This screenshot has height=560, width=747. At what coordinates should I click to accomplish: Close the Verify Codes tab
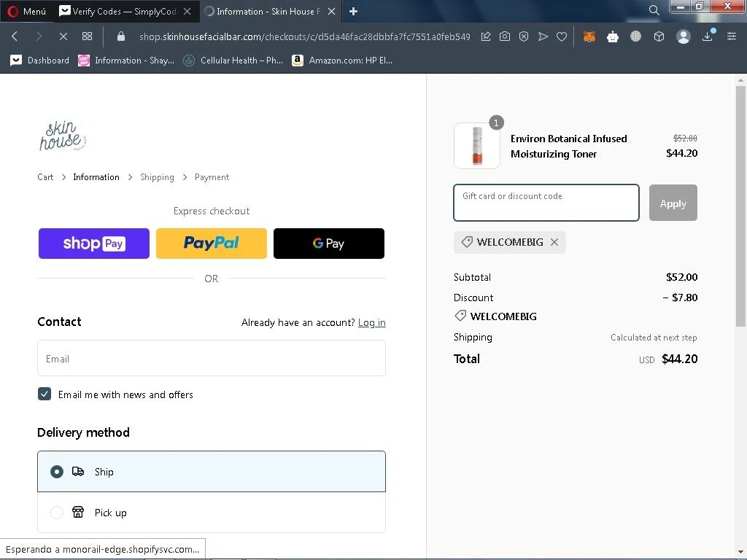187,12
